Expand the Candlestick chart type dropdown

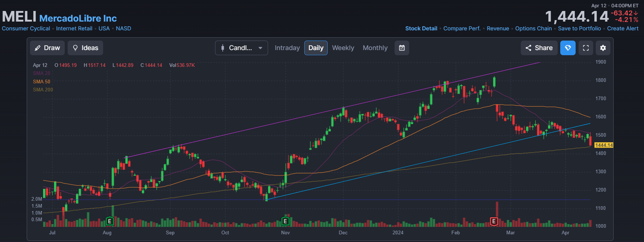[241, 48]
